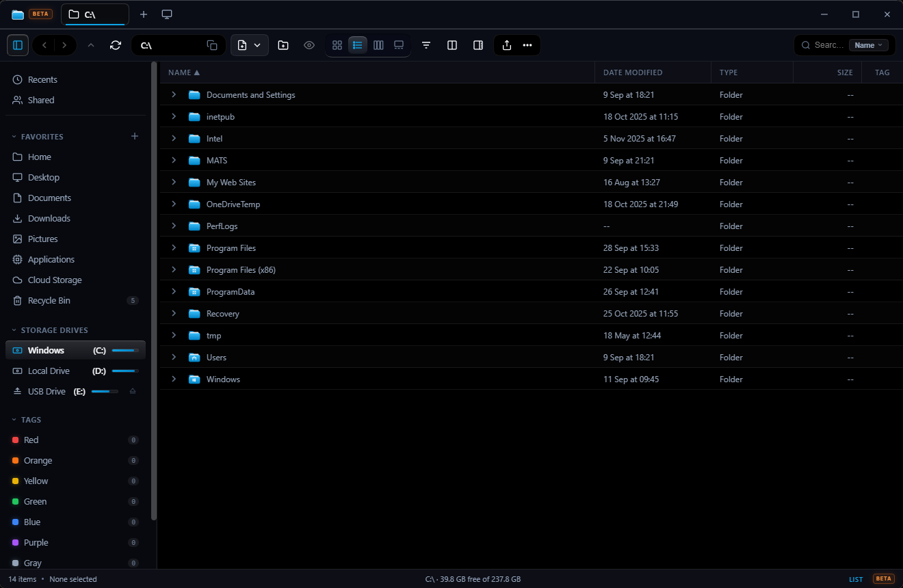This screenshot has width=903, height=588.
Task: Select the Local Drive (D:)
Action: click(x=75, y=371)
